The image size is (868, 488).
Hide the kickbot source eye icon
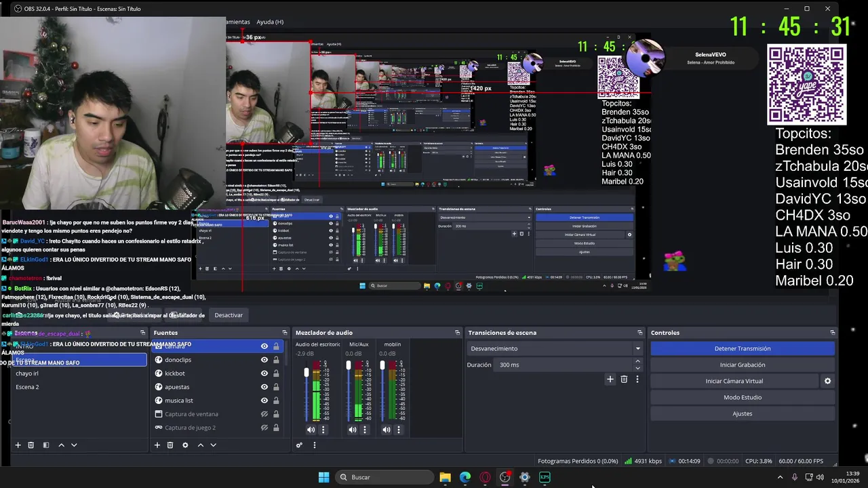[x=264, y=373]
